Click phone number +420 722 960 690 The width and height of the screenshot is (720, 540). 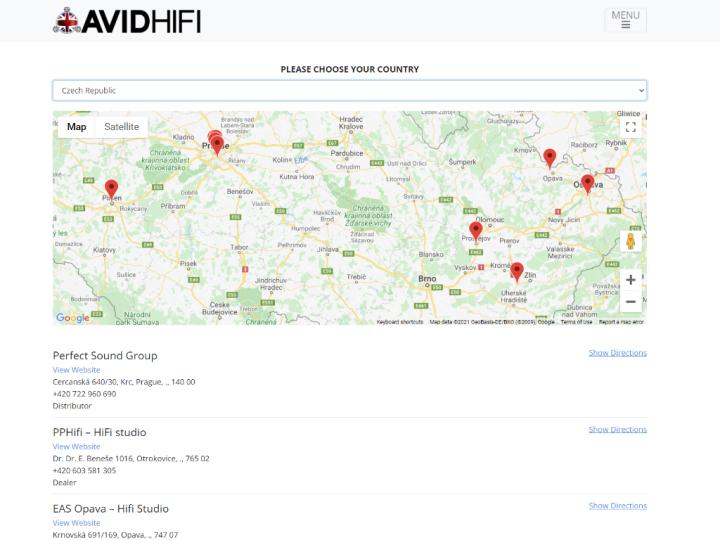pyautogui.click(x=84, y=394)
